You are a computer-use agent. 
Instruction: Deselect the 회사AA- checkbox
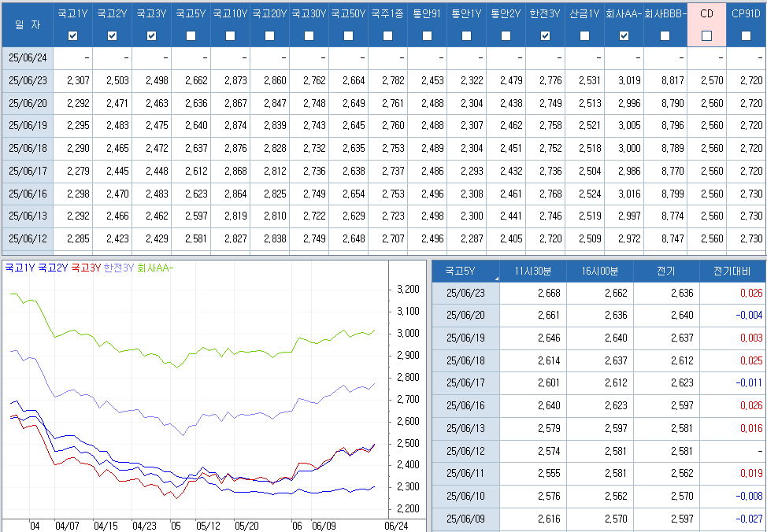click(x=624, y=35)
